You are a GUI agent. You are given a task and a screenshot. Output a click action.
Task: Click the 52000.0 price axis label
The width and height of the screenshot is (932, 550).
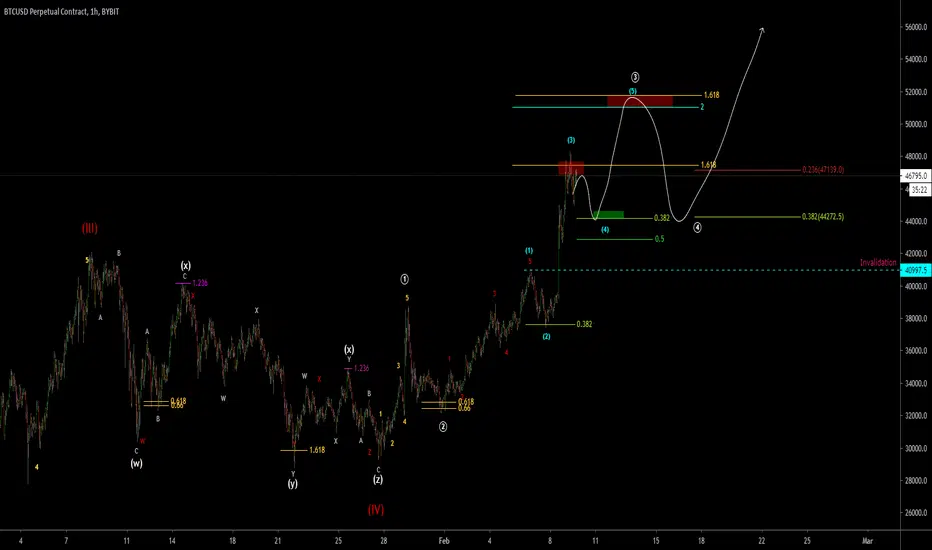[916, 92]
